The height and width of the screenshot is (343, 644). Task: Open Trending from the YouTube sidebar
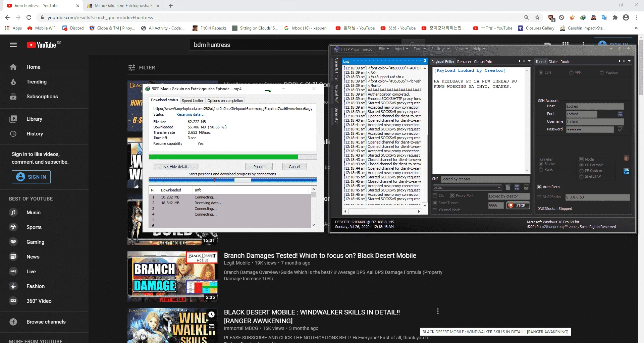click(x=36, y=82)
